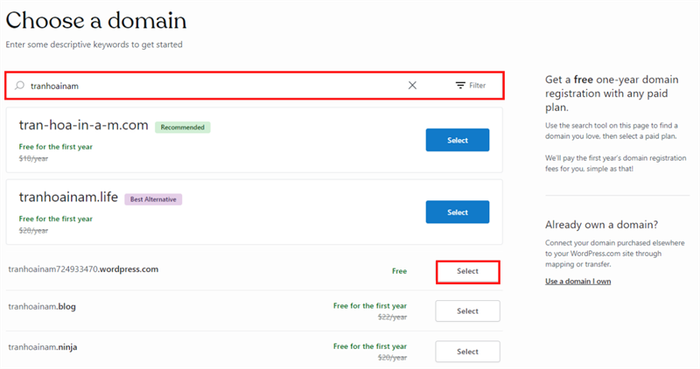Select the tranhoainam.life domain
This screenshot has height=369, width=700.
point(457,212)
